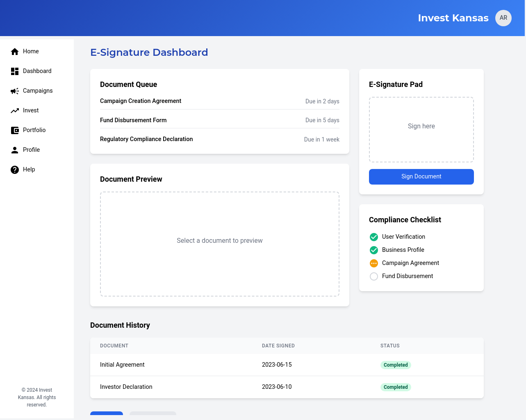The height and width of the screenshot is (420, 526).
Task: Open the Portfolio wallet icon
Action: click(x=15, y=130)
